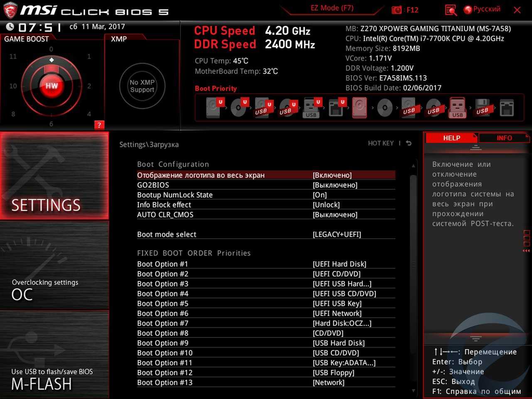
Task: Click the highlighted USB Key boot icon
Action: pos(457,108)
